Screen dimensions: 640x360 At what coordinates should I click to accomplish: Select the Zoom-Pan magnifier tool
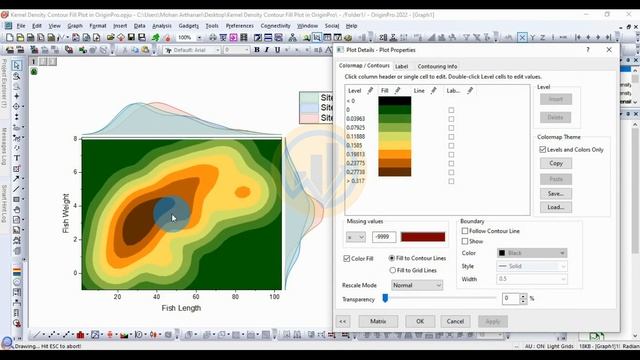coord(16,76)
